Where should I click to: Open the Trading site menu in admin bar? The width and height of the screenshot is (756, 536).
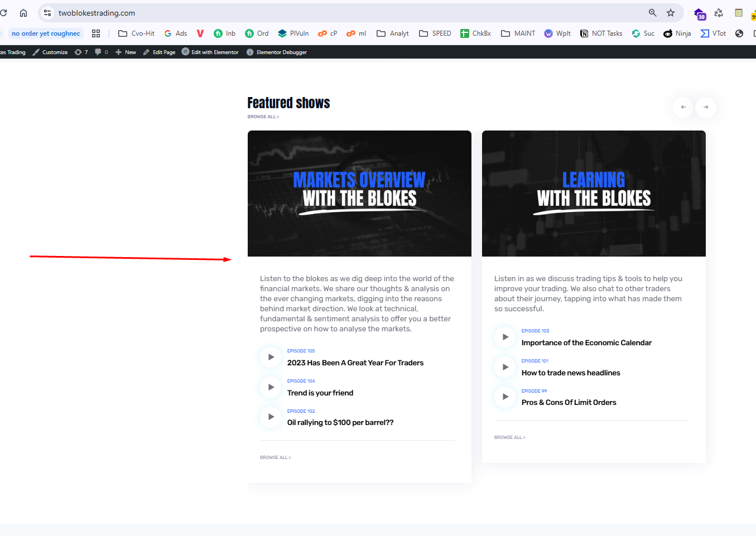coord(13,52)
